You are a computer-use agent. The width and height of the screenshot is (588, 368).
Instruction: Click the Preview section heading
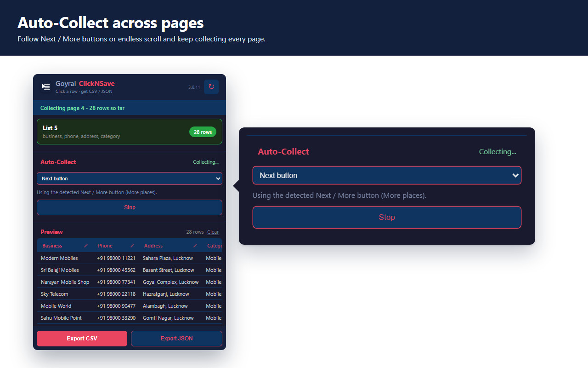pyautogui.click(x=51, y=232)
